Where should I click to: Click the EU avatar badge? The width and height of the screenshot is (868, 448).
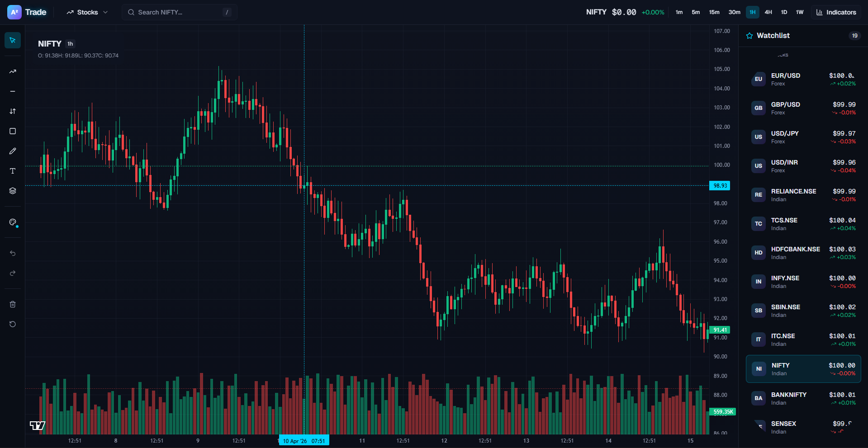tap(759, 79)
